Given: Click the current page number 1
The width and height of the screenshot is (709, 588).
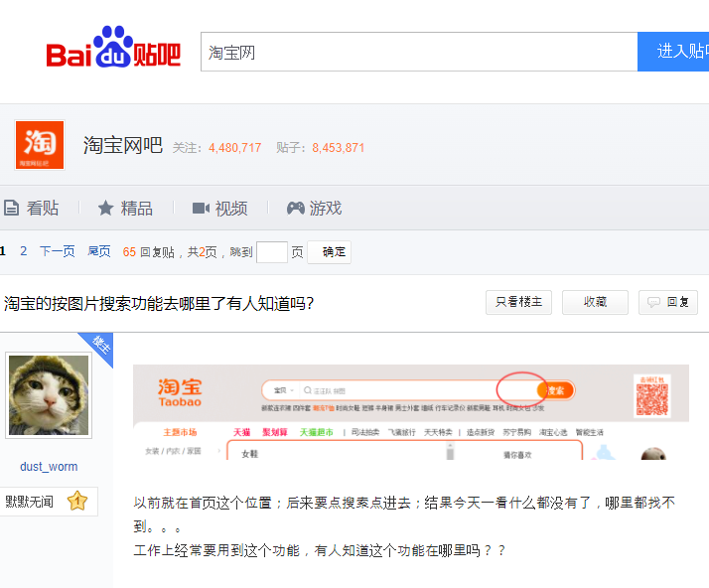Looking at the screenshot, I should pos(3,251).
